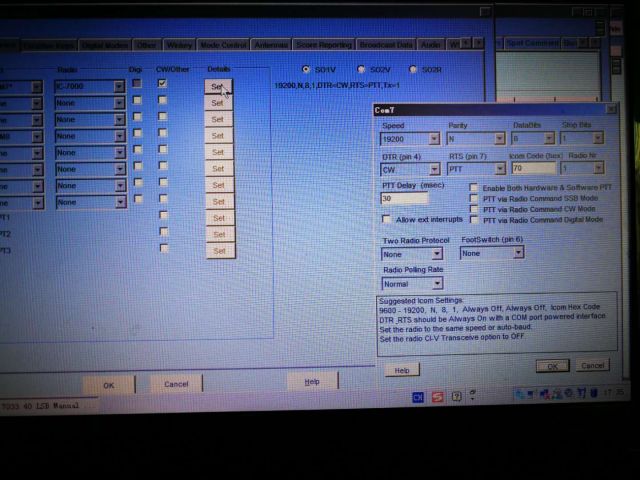This screenshot has height=480, width=640.
Task: Switch to the Mode Control tab
Action: pyautogui.click(x=223, y=45)
